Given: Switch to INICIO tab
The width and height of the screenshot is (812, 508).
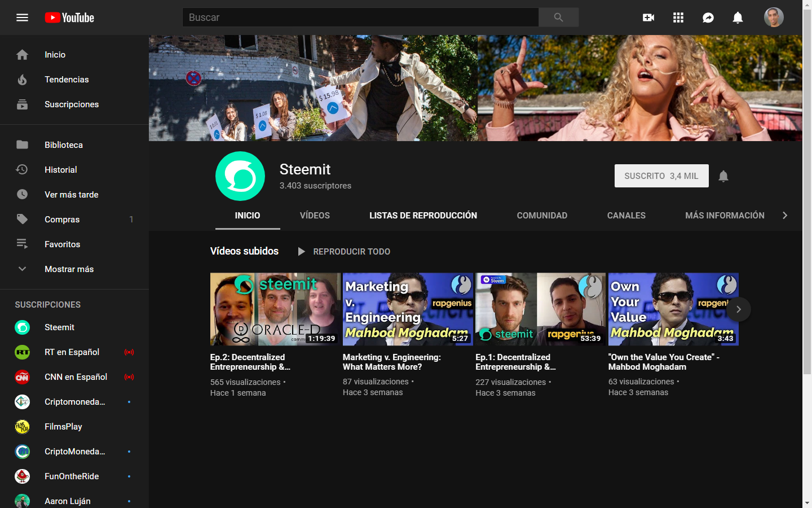Looking at the screenshot, I should 248,216.
